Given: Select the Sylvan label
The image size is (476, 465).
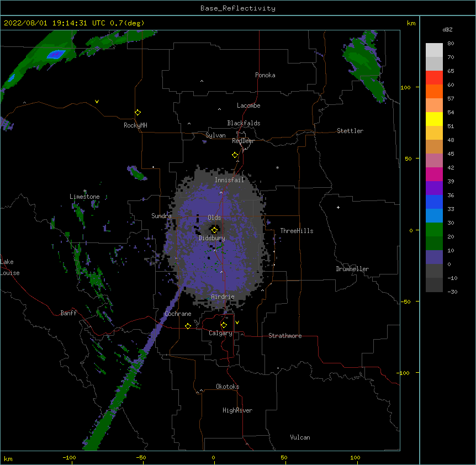Looking at the screenshot, I should [x=215, y=135].
